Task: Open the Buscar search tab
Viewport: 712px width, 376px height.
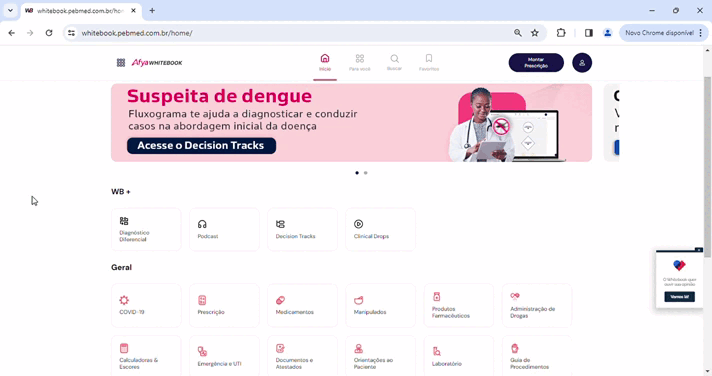Action: (x=394, y=63)
